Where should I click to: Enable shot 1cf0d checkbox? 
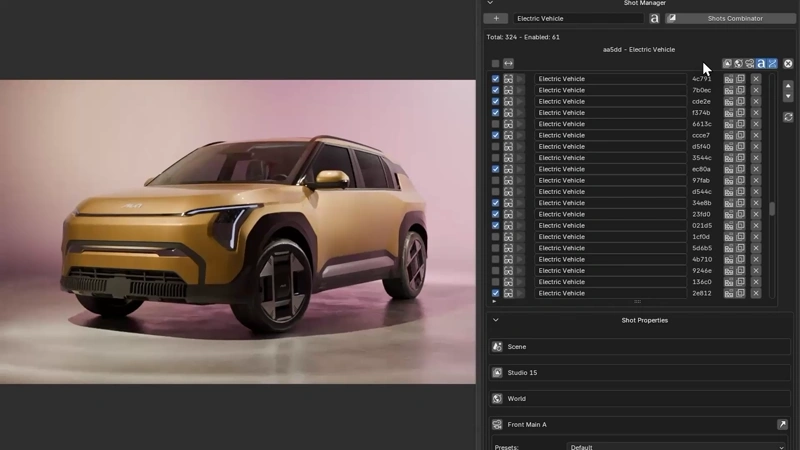tap(495, 237)
